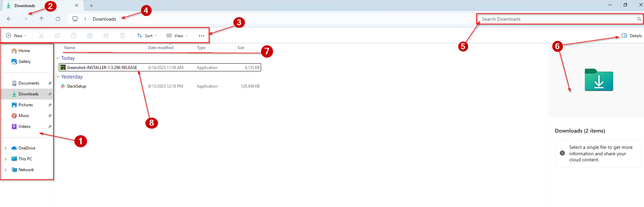Open the New dropdown menu
The image size is (644, 207).
pyautogui.click(x=16, y=36)
